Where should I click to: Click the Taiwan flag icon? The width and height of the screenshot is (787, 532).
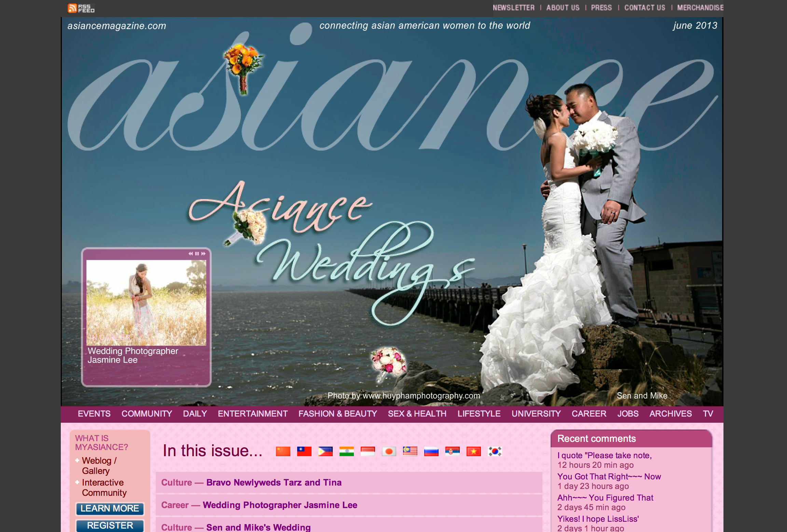pyautogui.click(x=304, y=451)
